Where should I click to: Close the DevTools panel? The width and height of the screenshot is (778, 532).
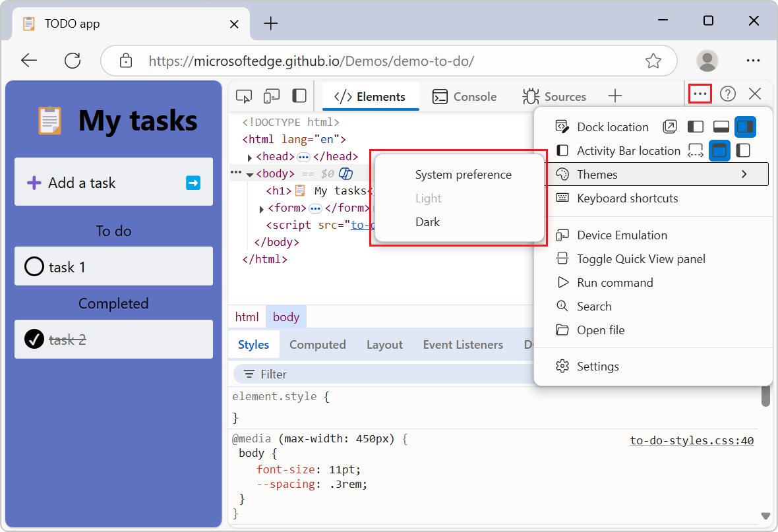point(755,94)
